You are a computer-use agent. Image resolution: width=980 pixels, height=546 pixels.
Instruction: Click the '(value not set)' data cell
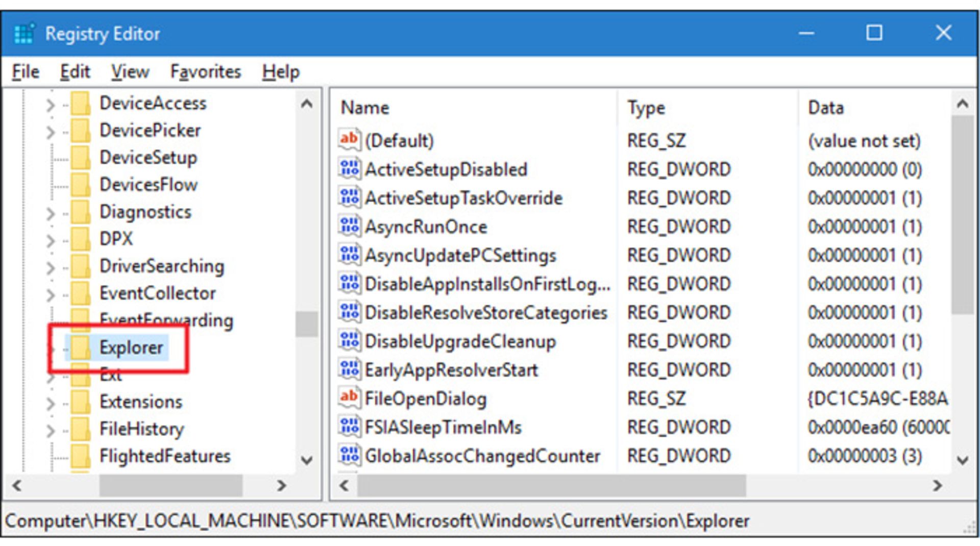864,140
